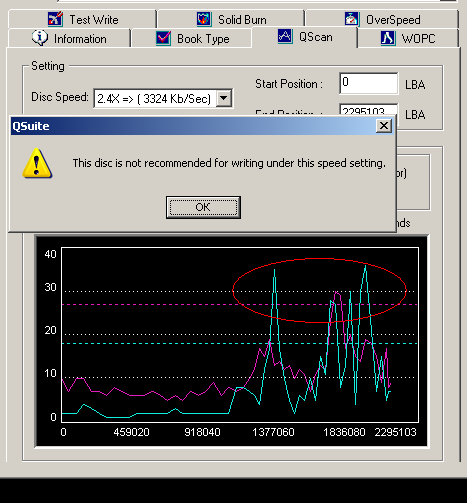Screen dimensions: 467x503
Task: Confirm the warning with OK
Action: tap(203, 207)
